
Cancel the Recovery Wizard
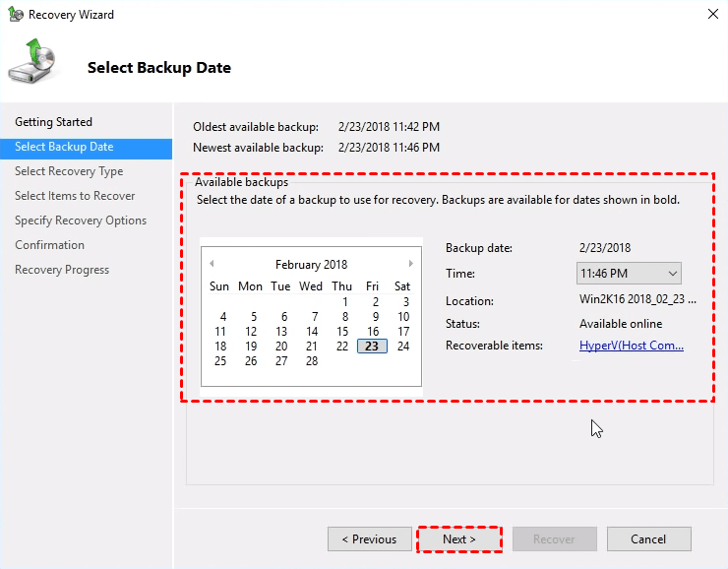coord(648,539)
